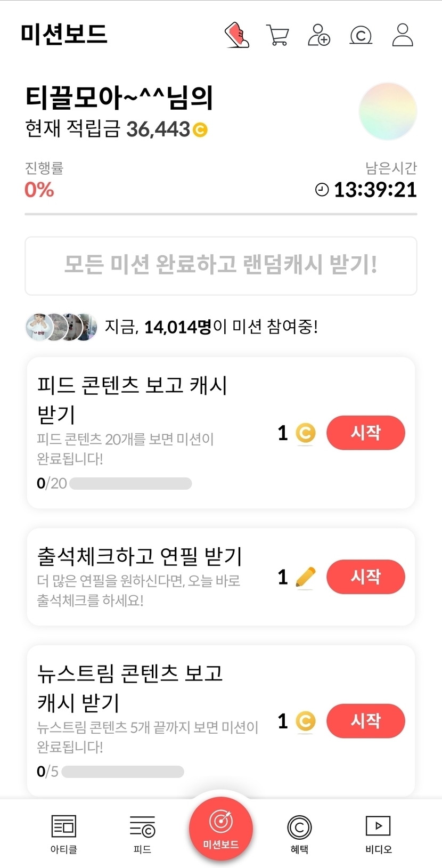Screen dimensions: 442x868
Task: Open the user profile icon
Action: 403,35
